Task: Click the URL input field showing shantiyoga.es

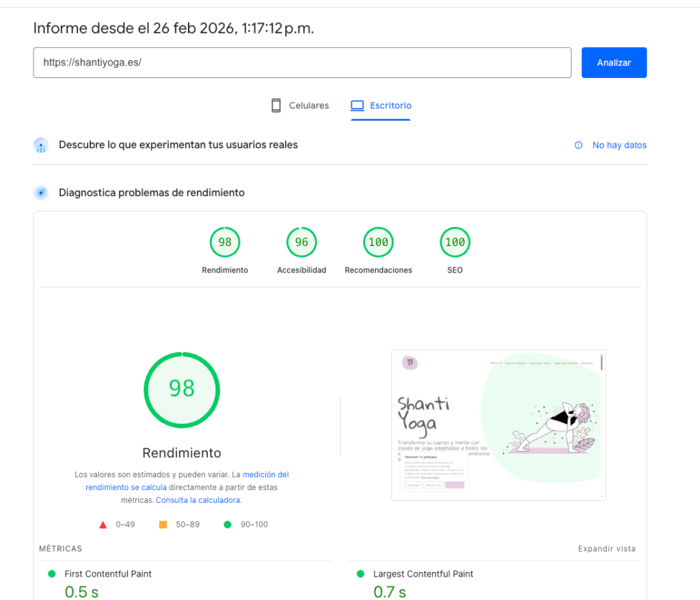Action: [301, 62]
